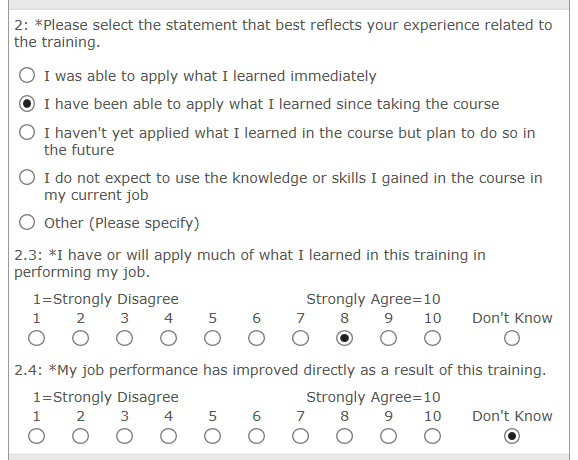
Task: Rate question 2.3 as 3
Action: point(124,338)
